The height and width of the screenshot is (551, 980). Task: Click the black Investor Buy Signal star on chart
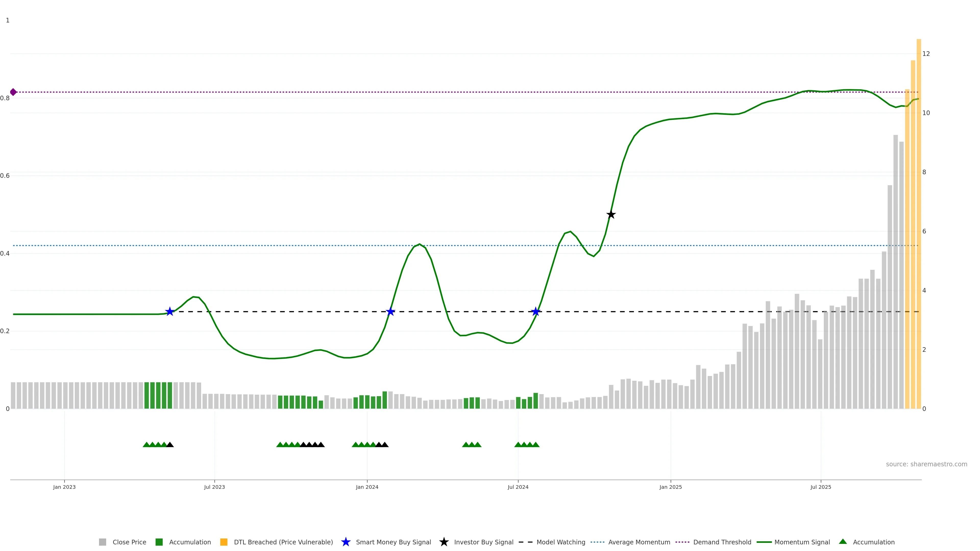click(x=611, y=215)
